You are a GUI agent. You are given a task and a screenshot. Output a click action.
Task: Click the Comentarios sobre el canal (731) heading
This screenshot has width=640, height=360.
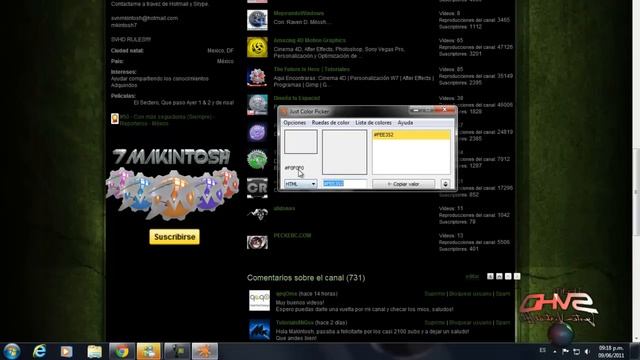click(306, 278)
